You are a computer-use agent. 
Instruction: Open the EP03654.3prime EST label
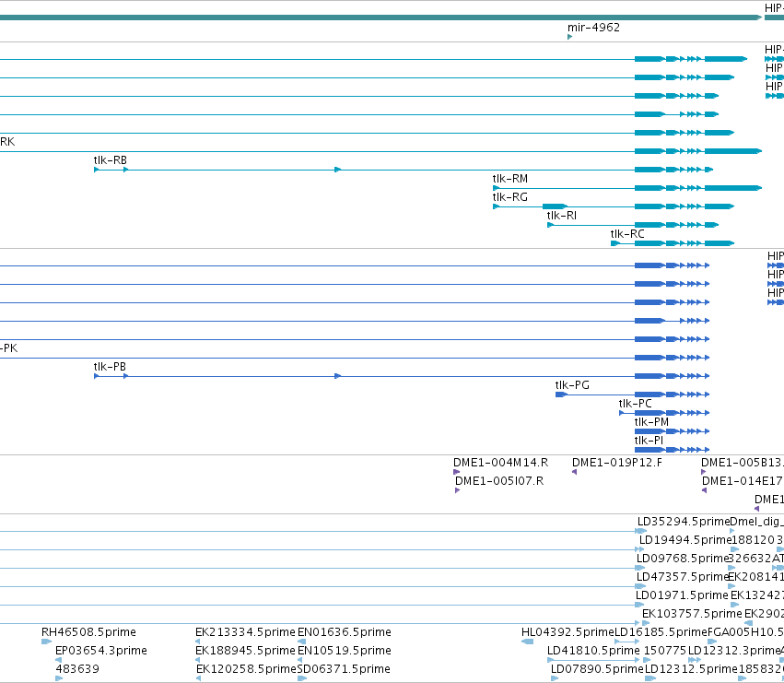(x=101, y=651)
